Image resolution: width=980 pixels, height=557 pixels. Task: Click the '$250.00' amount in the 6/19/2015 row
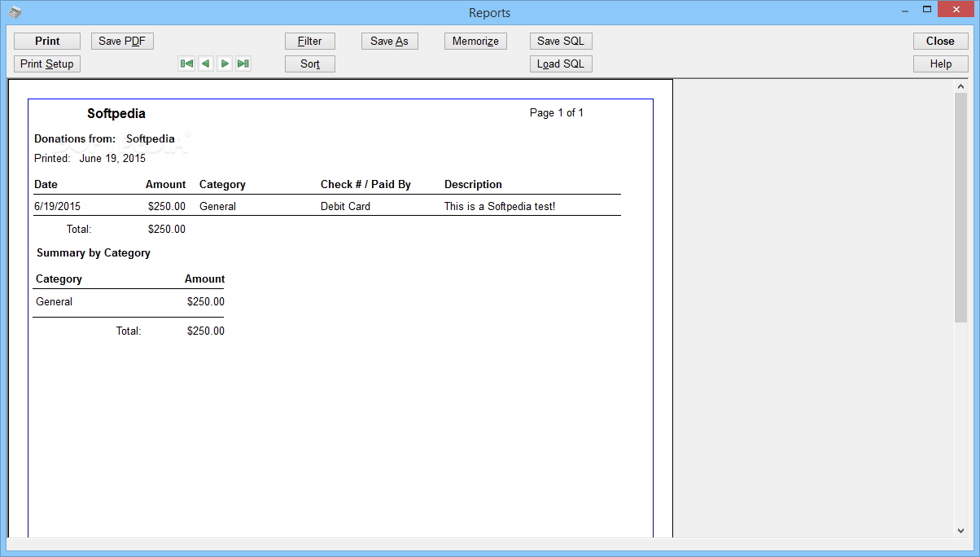(167, 207)
